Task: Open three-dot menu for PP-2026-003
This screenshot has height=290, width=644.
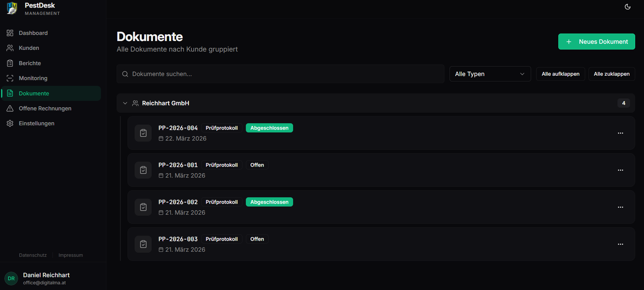Action: [x=620, y=244]
